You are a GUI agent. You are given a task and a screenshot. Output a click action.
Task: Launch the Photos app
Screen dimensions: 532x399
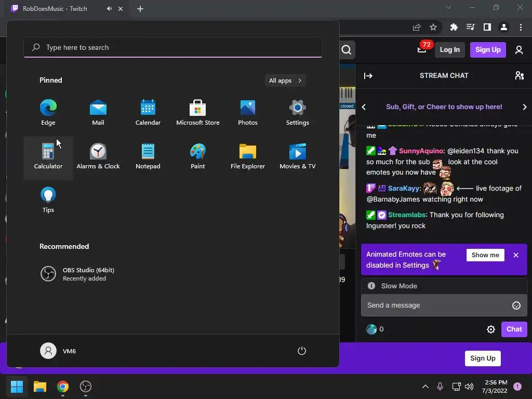click(x=248, y=113)
